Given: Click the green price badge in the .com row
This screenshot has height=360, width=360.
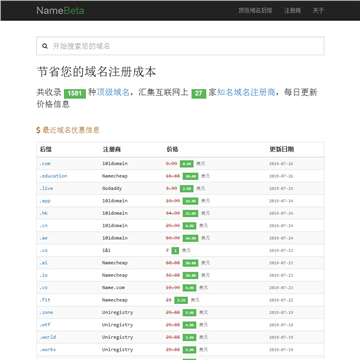Looking at the screenshot, I should [x=187, y=164].
